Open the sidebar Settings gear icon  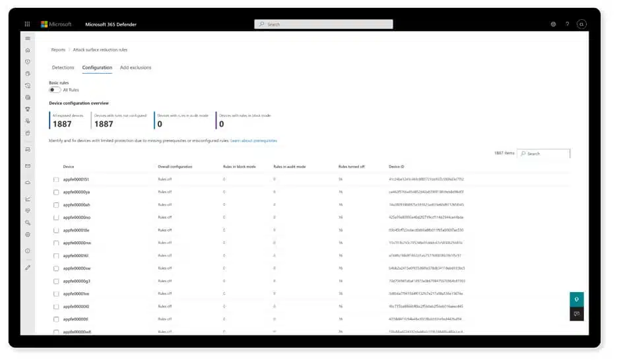28,234
